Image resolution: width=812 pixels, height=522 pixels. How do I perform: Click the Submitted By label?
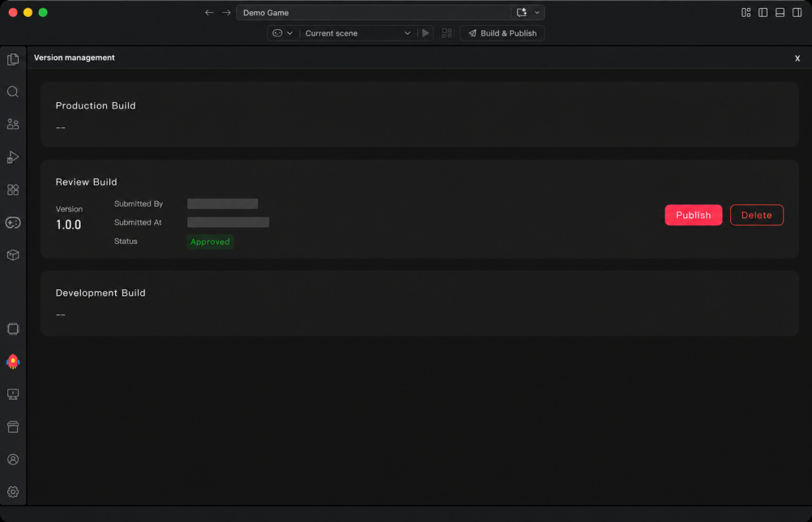point(139,204)
